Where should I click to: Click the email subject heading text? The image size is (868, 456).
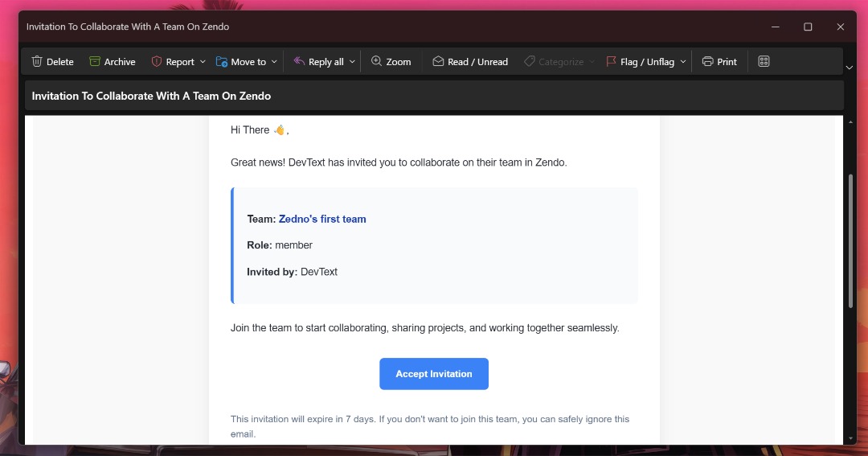pos(151,96)
